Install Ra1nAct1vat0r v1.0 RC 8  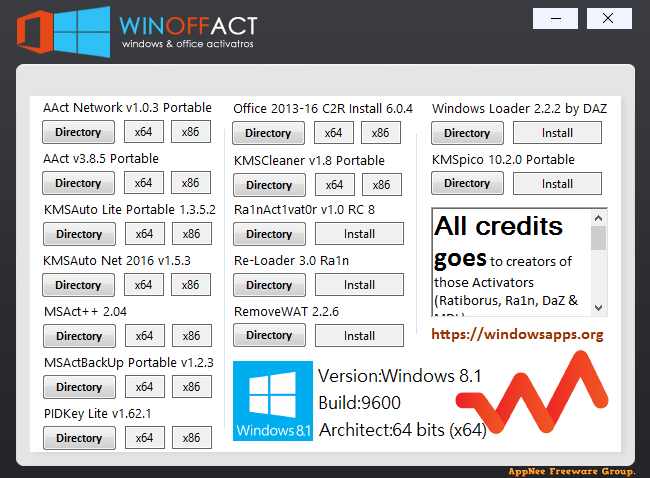click(359, 234)
